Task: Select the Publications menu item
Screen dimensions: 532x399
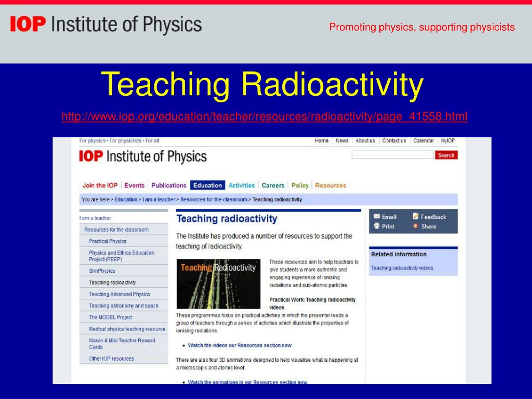Action: [x=169, y=185]
